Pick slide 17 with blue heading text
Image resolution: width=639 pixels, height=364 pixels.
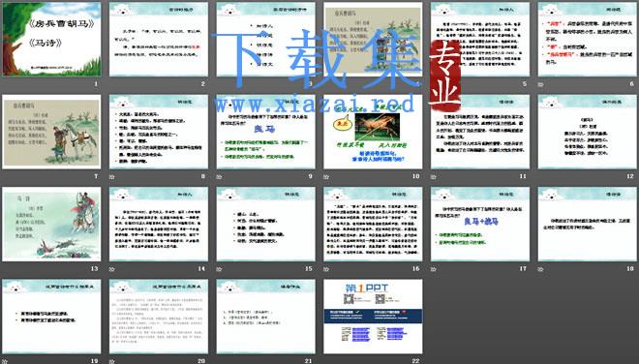coord(480,224)
